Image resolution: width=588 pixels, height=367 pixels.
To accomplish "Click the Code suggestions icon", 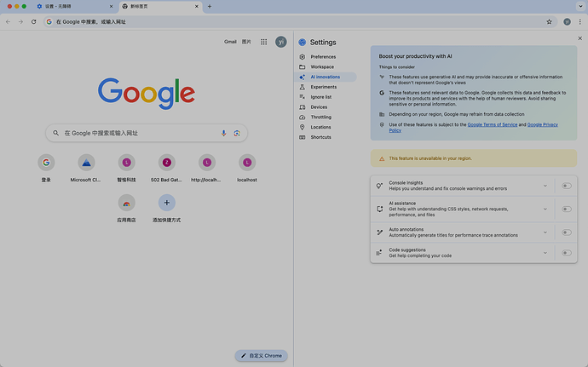I will (379, 253).
